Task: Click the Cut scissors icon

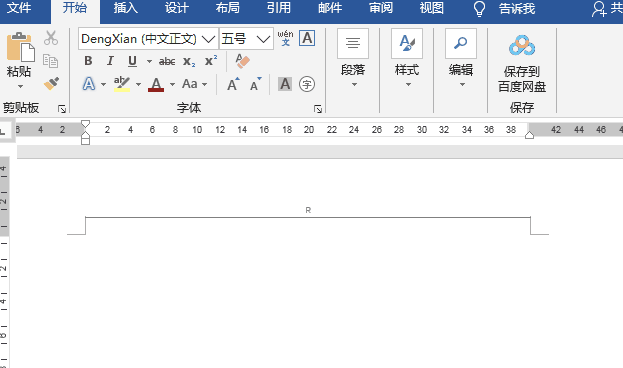Action: [x=51, y=38]
